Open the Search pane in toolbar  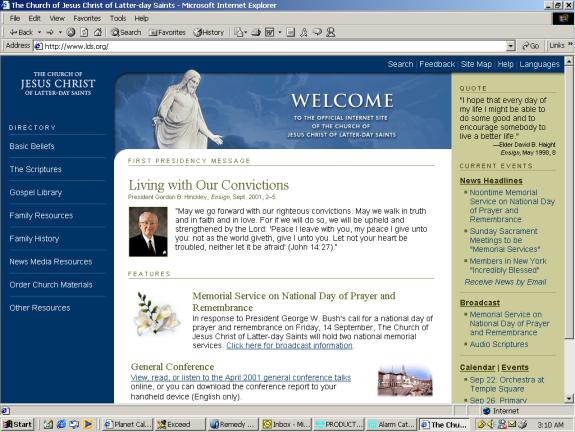[x=127, y=32]
